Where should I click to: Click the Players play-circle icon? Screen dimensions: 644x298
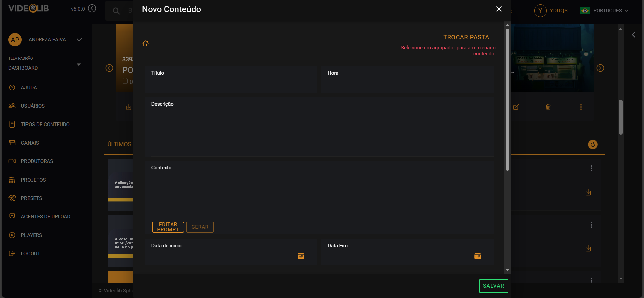(x=12, y=235)
